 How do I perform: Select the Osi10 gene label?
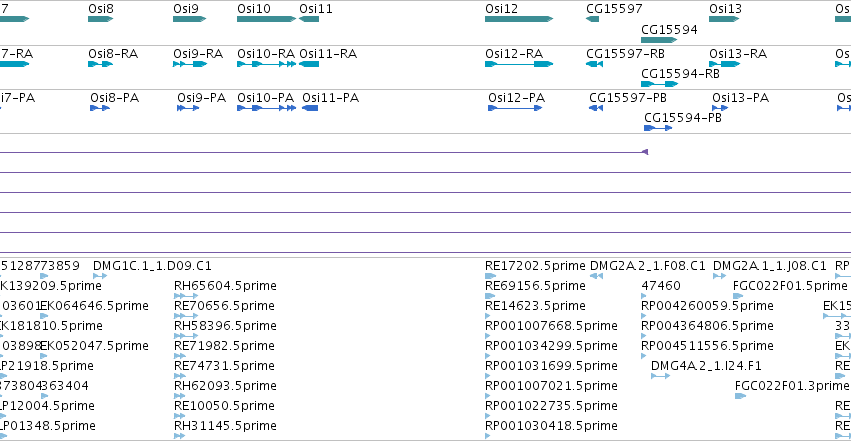pos(253,9)
